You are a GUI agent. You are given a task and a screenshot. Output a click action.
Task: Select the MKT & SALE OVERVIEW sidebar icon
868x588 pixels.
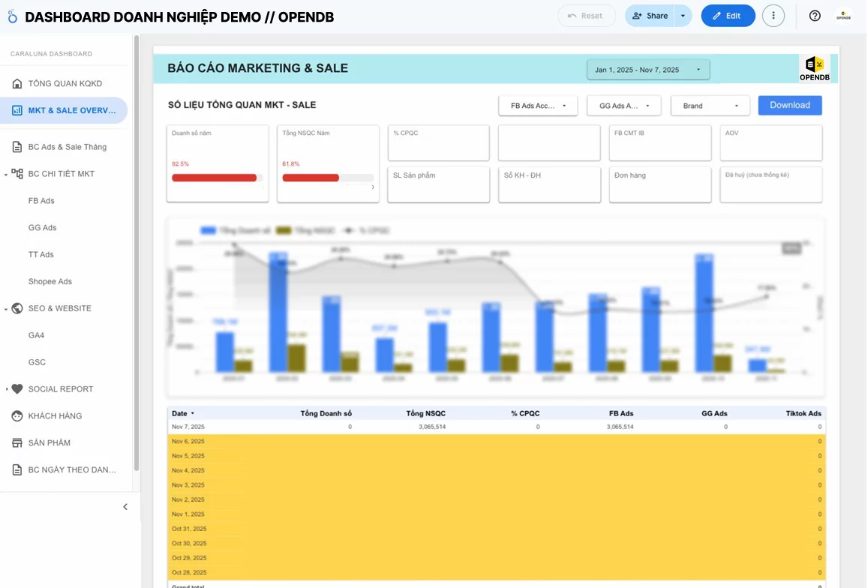[x=18, y=110]
